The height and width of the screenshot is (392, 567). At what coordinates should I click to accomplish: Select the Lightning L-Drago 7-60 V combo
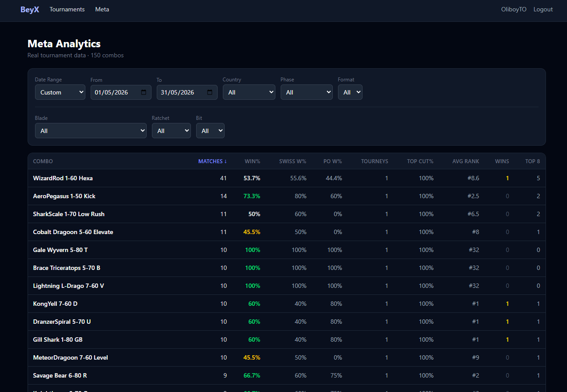click(x=68, y=286)
